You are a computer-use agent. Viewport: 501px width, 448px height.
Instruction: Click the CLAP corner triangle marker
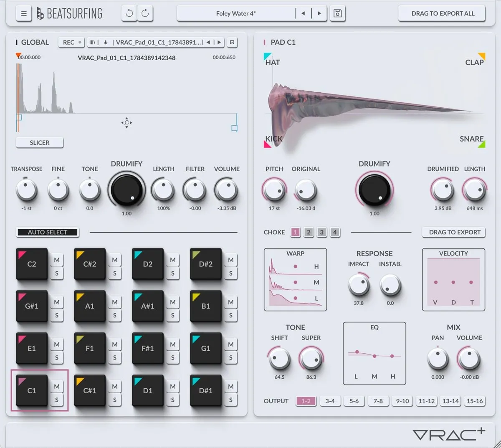point(482,56)
